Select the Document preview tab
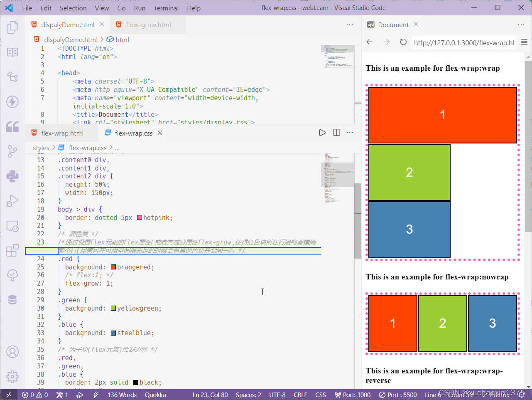532x400 pixels. tap(393, 25)
